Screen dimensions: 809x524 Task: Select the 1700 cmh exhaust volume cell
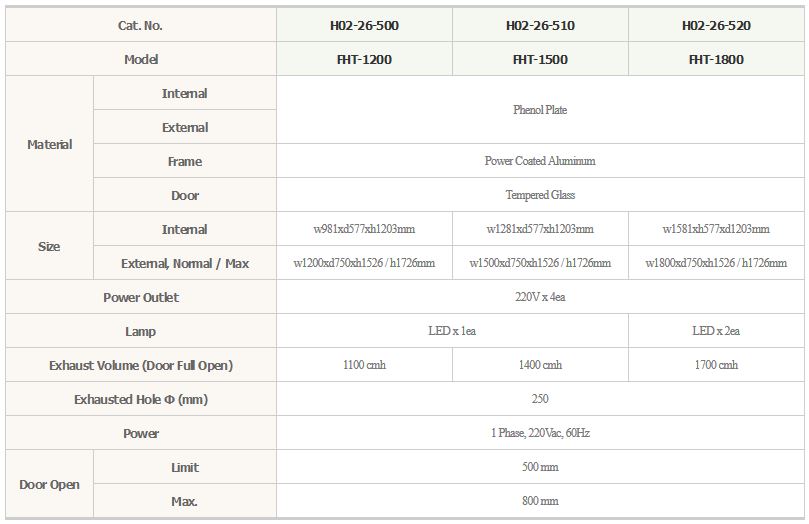coord(716,365)
